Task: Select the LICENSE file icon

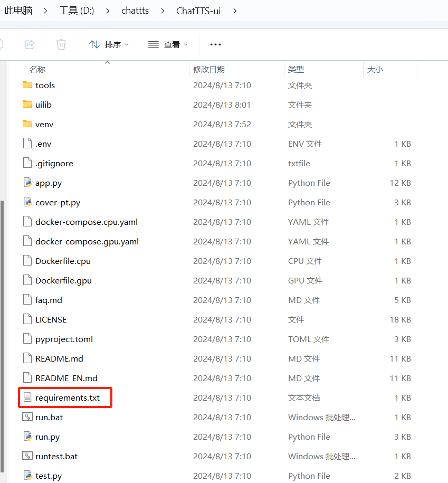Action: pos(27,319)
